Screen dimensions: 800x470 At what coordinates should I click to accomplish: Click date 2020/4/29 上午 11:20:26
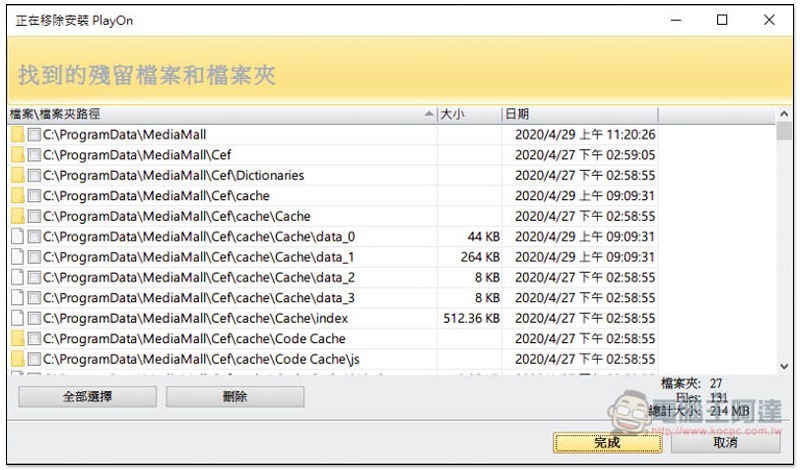click(585, 135)
